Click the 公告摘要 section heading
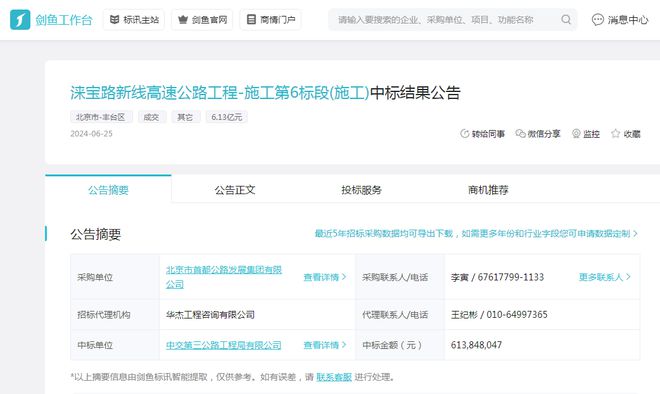660x394 pixels. click(x=96, y=234)
